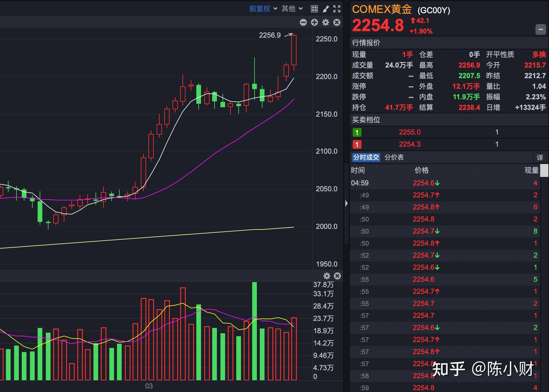Close the volume indicator panel
This screenshot has height=392, width=549.
337,276
